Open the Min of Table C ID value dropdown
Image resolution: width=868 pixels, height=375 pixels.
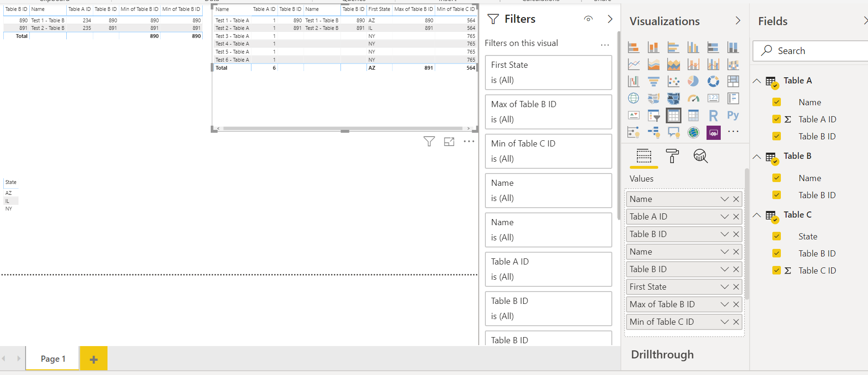[725, 322]
